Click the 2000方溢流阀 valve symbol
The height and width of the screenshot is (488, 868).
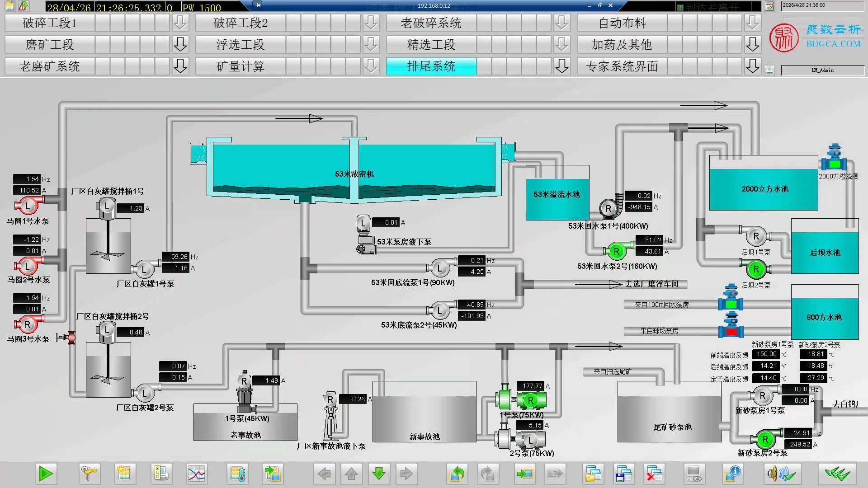coord(834,158)
